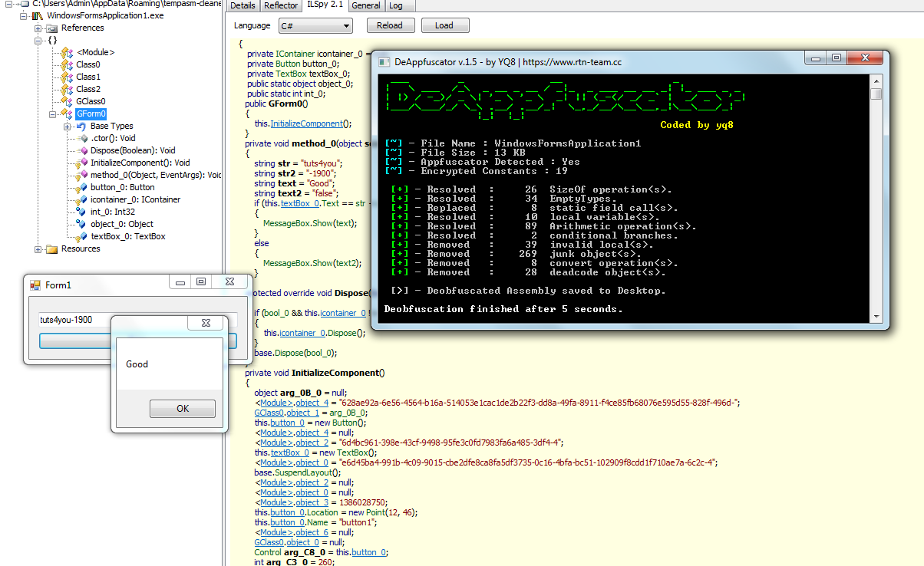Expand the Base Types node
924x566 pixels.
(x=67, y=126)
